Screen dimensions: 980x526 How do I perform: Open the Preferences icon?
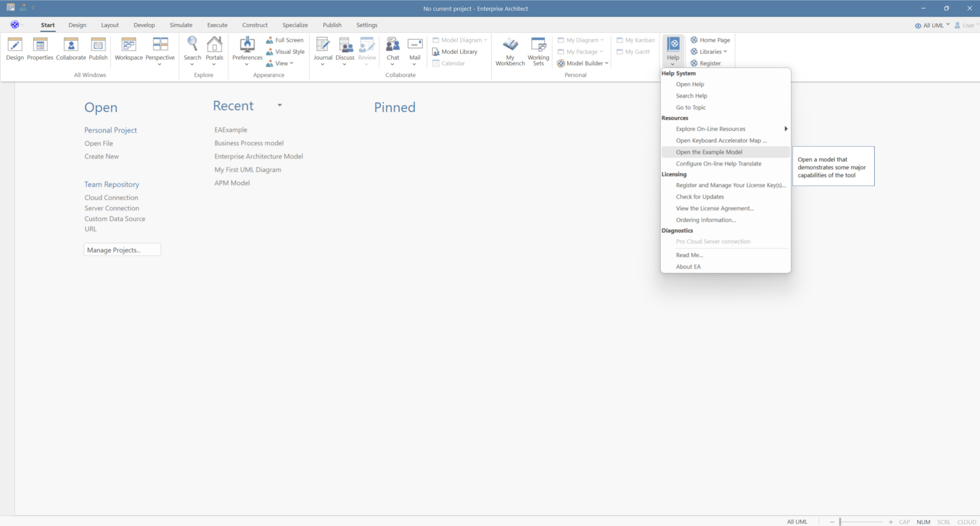[x=248, y=45]
